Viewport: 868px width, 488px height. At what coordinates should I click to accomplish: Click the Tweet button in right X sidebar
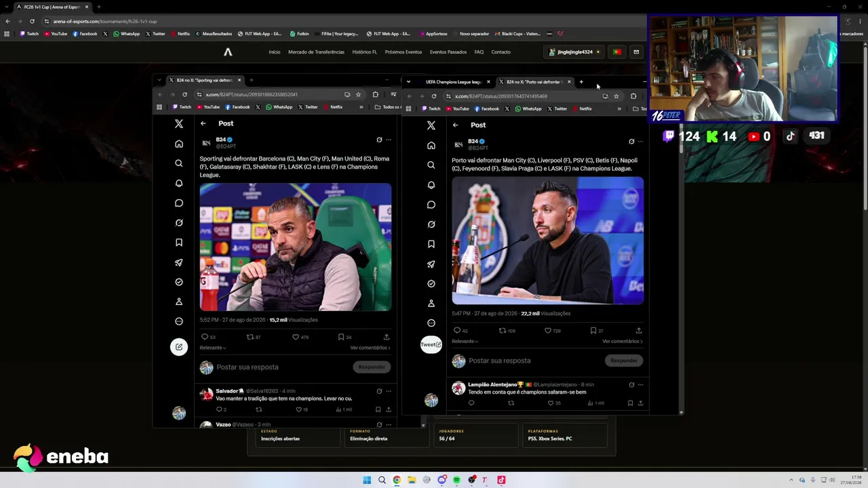[x=431, y=344]
